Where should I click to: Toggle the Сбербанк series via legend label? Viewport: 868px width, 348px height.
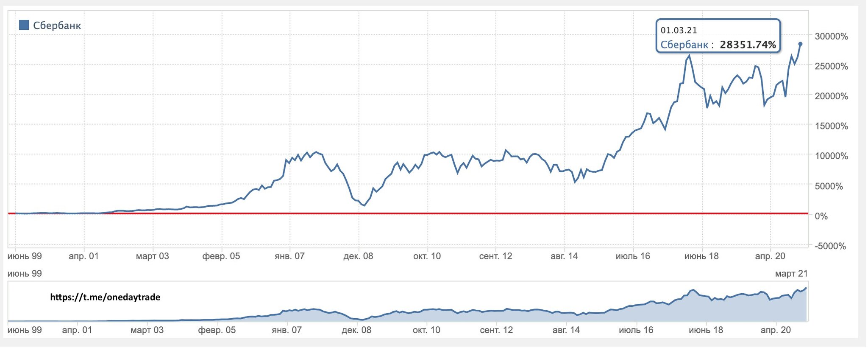[x=57, y=25]
